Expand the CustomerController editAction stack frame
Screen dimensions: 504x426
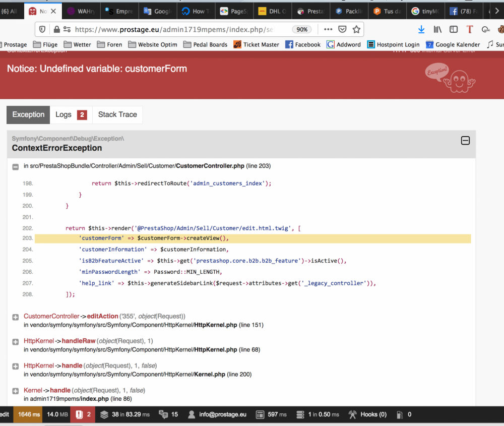[x=15, y=317]
